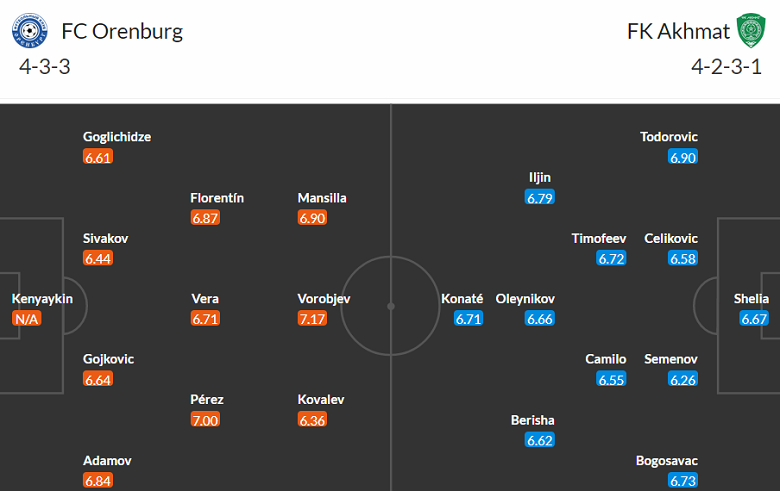The height and width of the screenshot is (491, 780).
Task: Click player name Adamov
Action: (x=108, y=461)
